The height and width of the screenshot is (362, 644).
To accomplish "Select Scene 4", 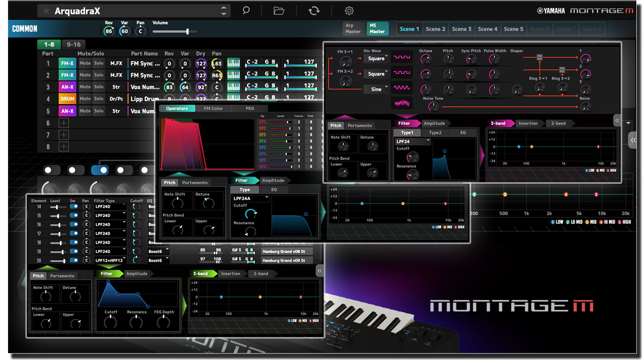I will click(487, 29).
